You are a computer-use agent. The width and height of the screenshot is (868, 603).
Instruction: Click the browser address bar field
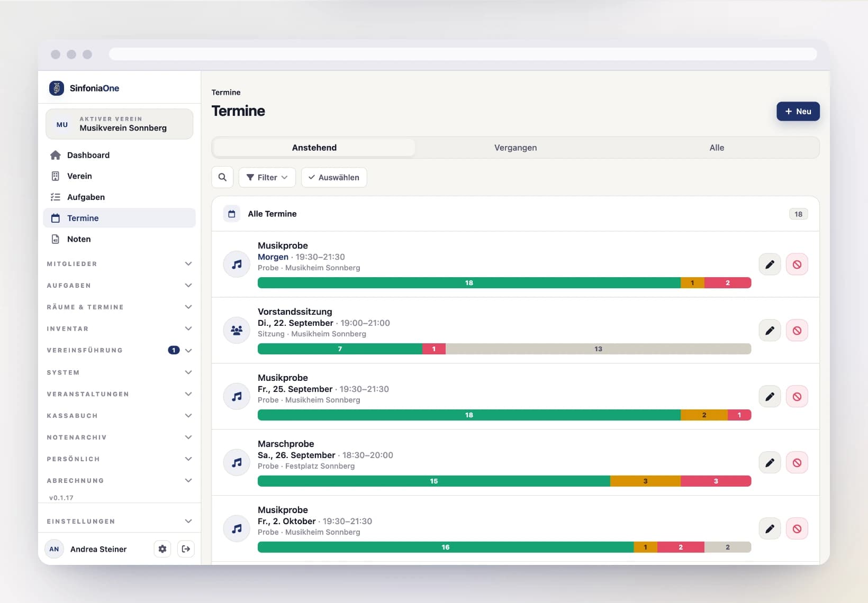(463, 54)
